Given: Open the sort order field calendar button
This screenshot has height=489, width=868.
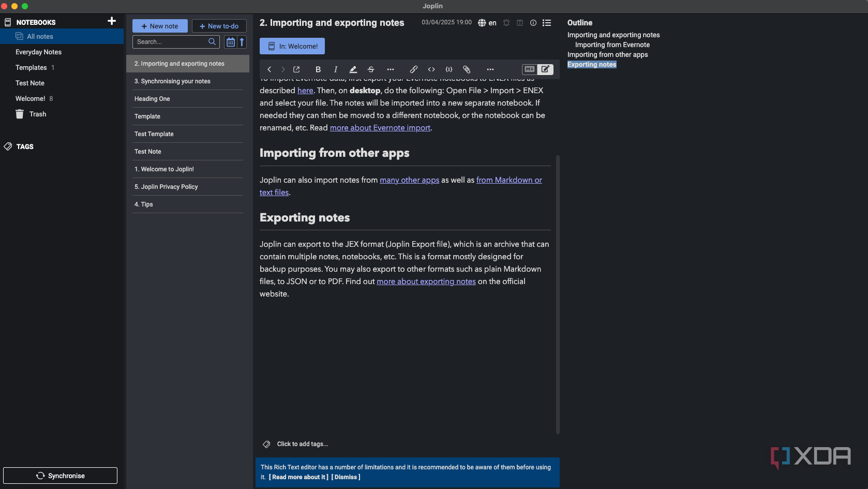Looking at the screenshot, I should (231, 42).
